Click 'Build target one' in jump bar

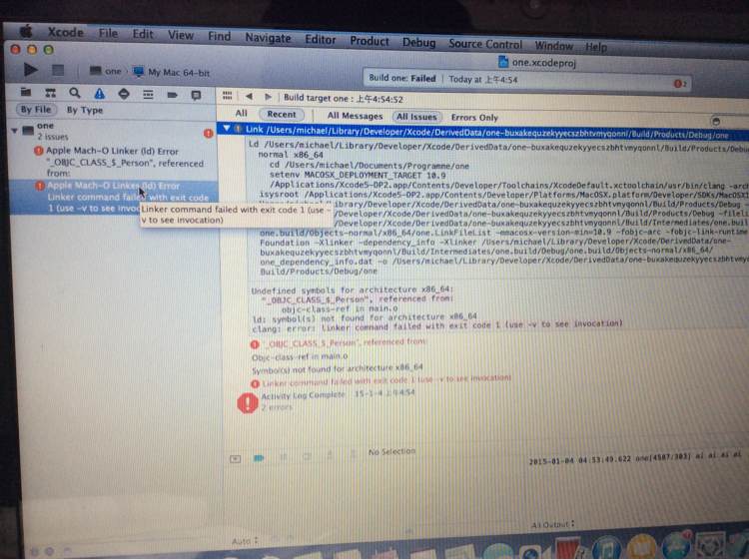coord(343,99)
